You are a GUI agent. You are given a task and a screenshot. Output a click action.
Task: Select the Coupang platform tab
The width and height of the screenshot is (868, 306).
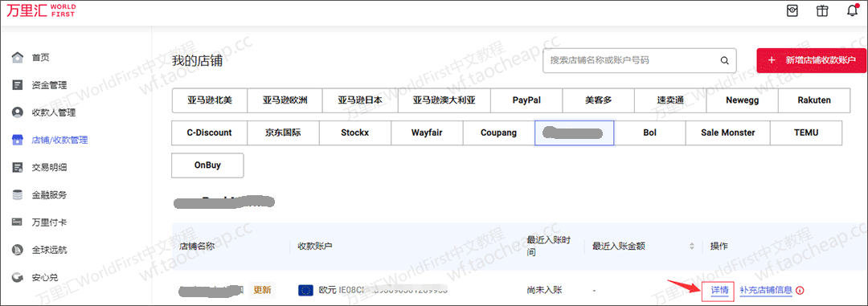click(499, 133)
